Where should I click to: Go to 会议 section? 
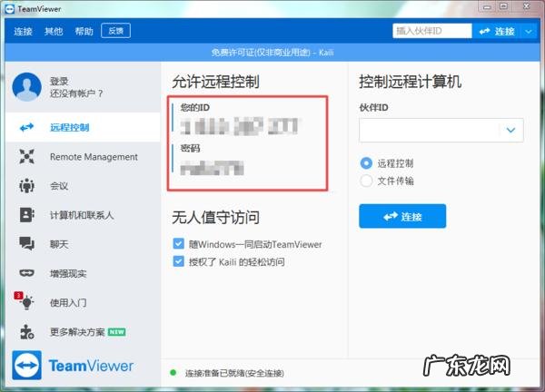click(83, 186)
